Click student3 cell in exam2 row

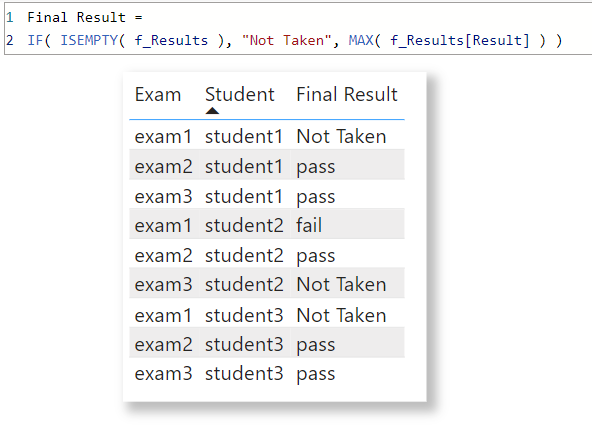(x=244, y=345)
